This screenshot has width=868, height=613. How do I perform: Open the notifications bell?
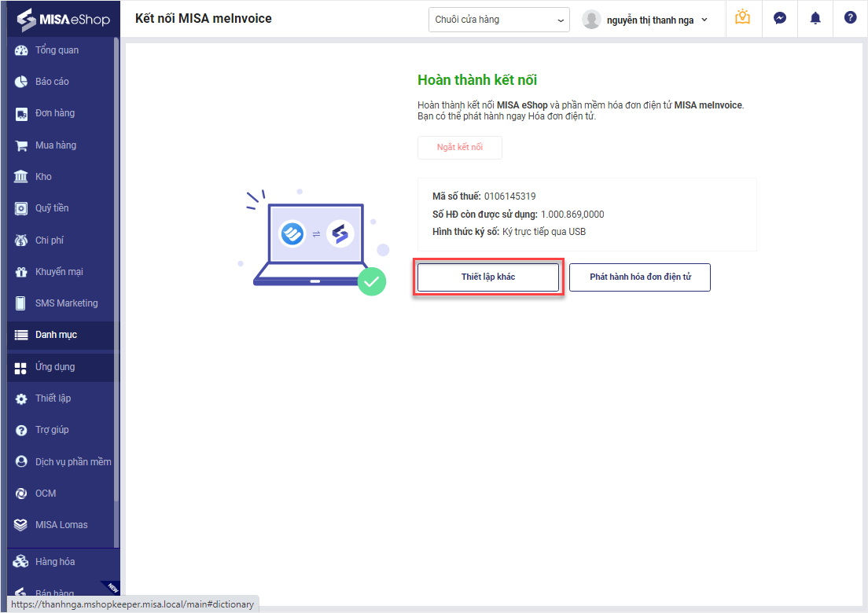(x=815, y=18)
